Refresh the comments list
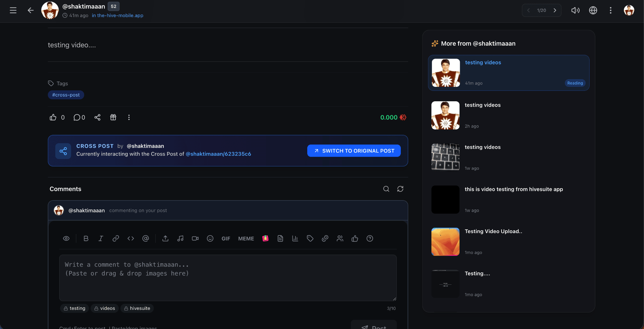This screenshot has height=329, width=644. click(x=400, y=189)
